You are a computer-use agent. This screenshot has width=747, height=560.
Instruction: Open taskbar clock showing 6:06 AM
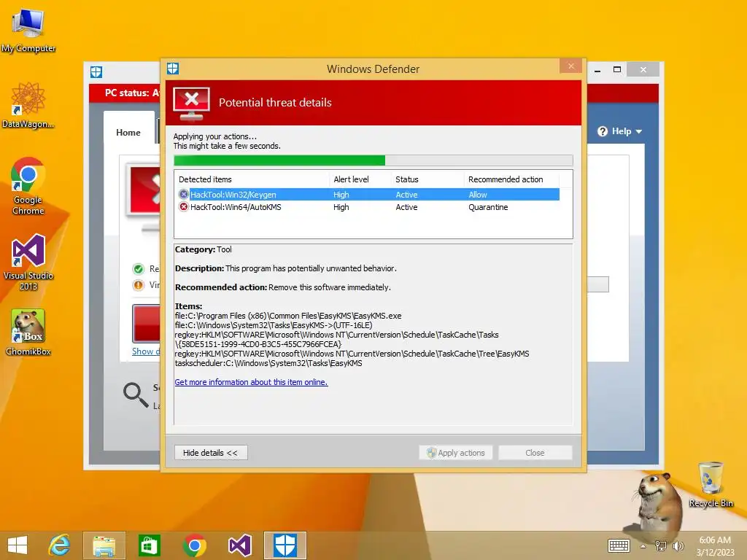pos(715,546)
